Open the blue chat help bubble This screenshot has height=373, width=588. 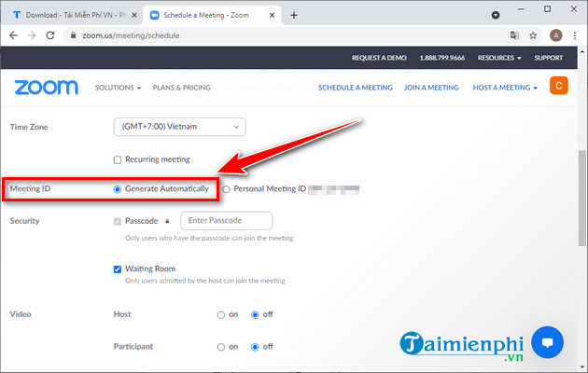550,340
